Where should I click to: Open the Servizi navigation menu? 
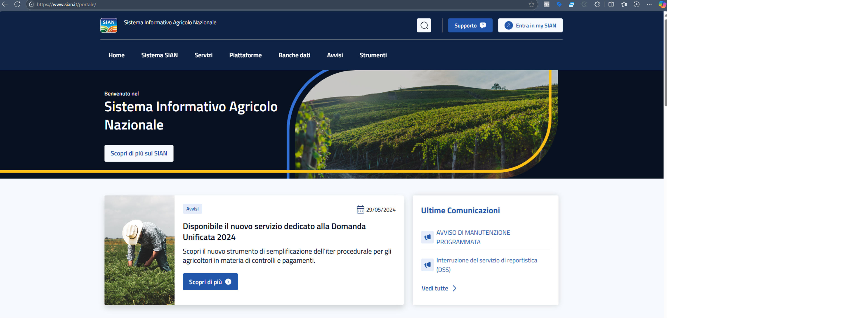(x=203, y=55)
